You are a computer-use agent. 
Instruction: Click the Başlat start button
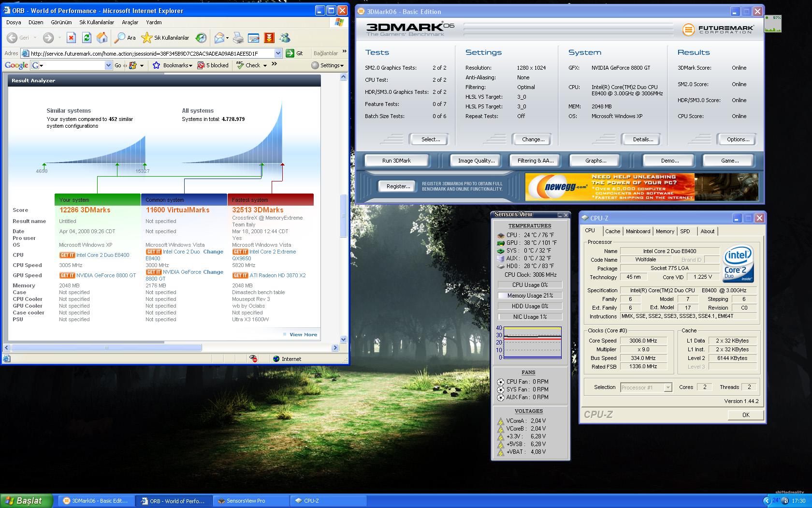point(26,501)
